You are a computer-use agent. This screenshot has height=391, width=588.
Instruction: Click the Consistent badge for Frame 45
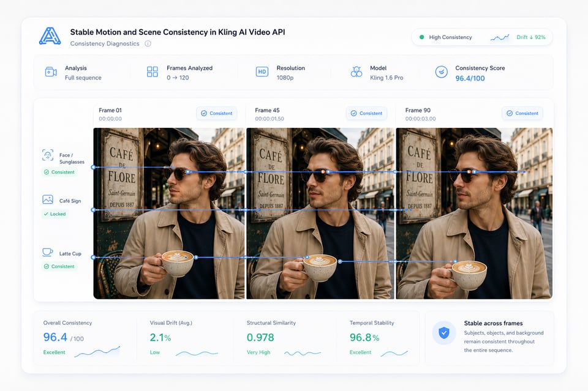tap(366, 113)
